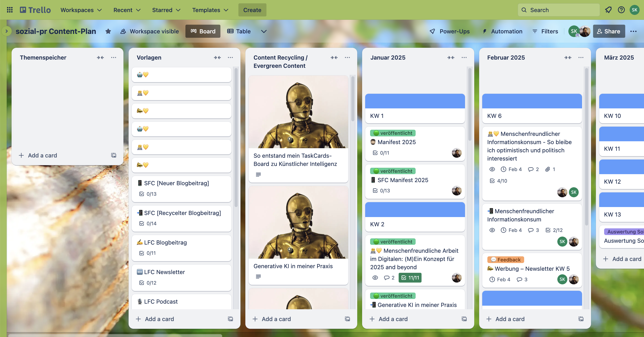Create card from template in Januar 2025
The image size is (644, 337).
click(x=464, y=319)
